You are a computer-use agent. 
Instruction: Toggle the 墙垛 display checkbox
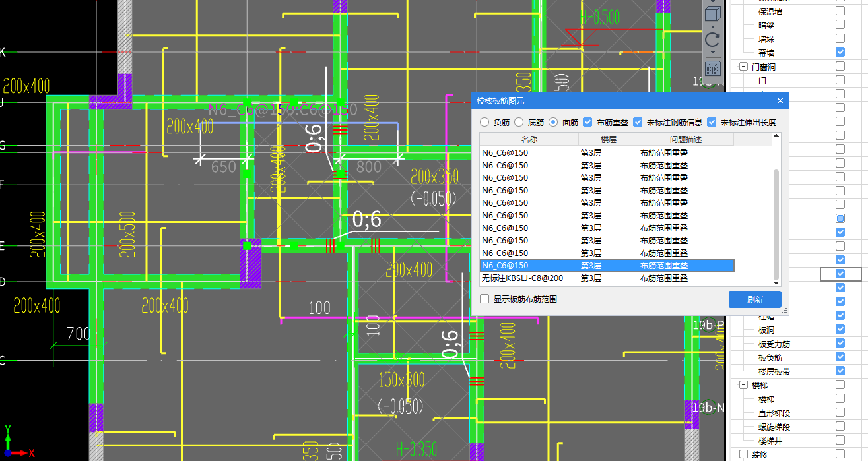(840, 38)
